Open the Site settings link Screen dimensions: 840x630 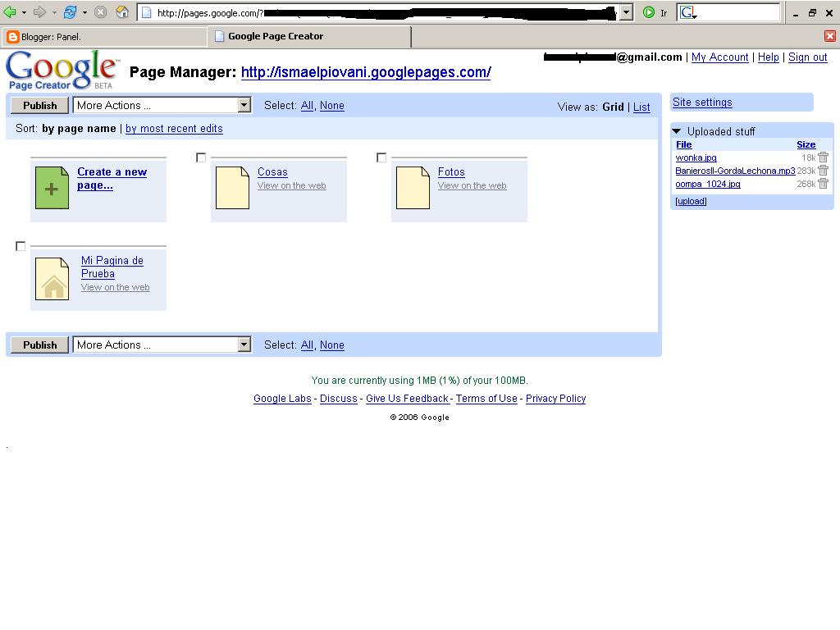click(702, 103)
